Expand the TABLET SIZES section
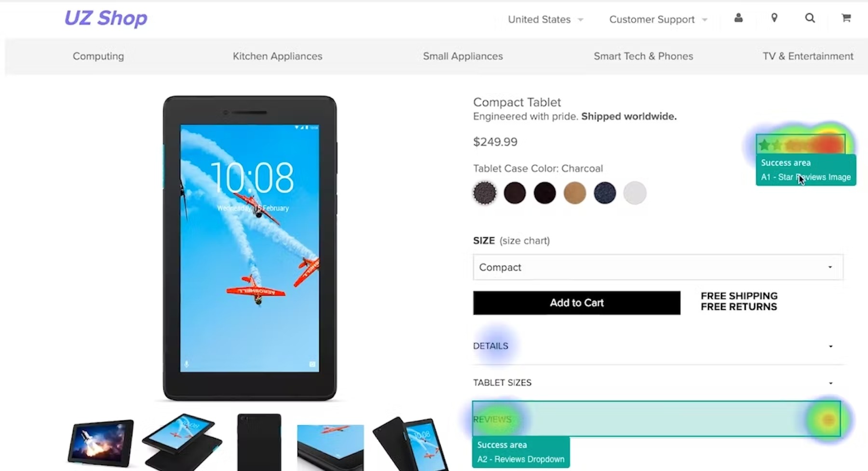This screenshot has height=471, width=868. coord(658,383)
